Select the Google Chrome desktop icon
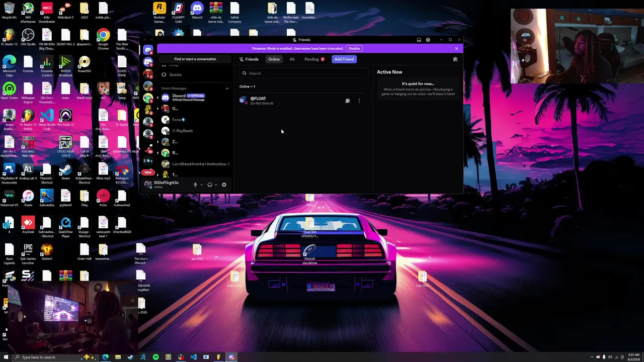This screenshot has width=644, height=362. [103, 40]
